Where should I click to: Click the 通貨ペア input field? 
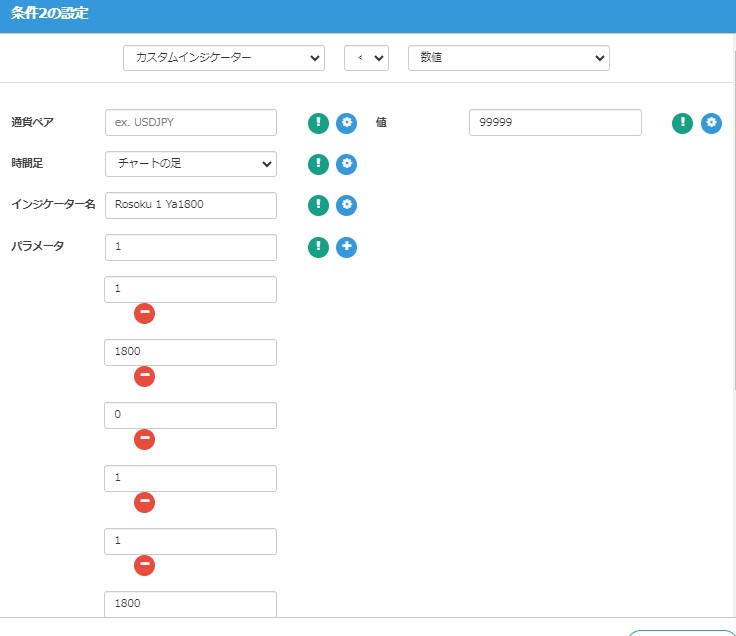pyautogui.click(x=190, y=122)
